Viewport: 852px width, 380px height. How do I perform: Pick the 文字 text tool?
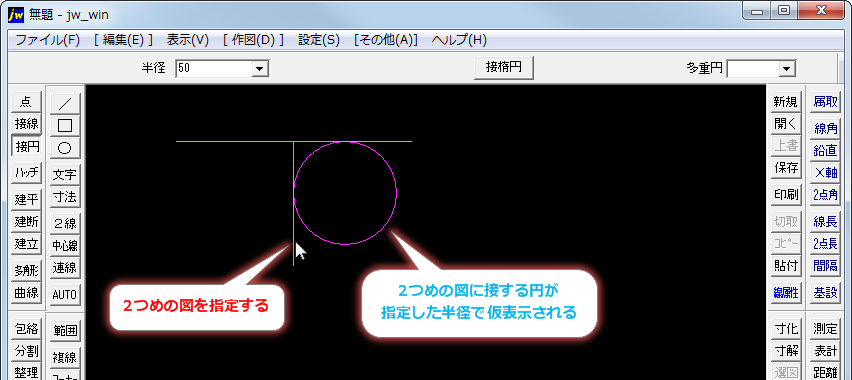coord(65,175)
